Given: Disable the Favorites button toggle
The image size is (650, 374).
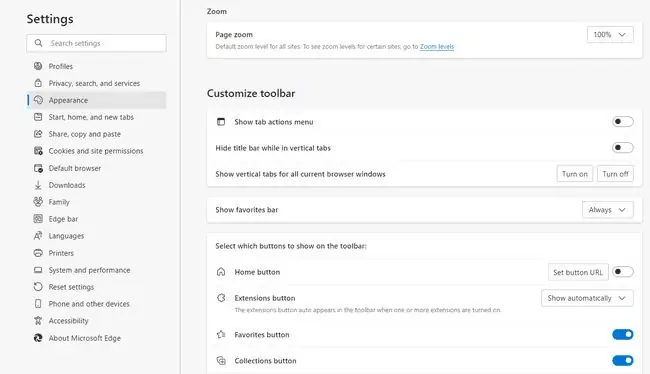Looking at the screenshot, I should [x=623, y=334].
